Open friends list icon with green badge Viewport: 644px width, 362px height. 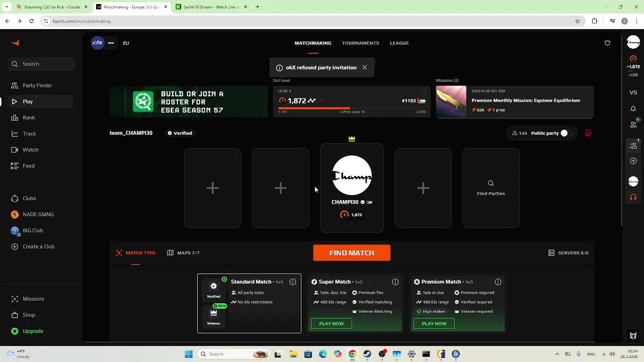633,124
